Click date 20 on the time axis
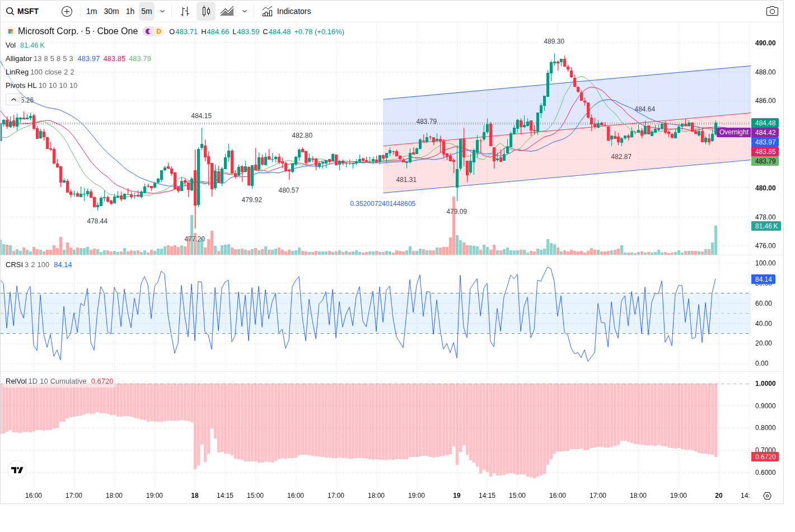Image resolution: width=795 pixels, height=532 pixels. [x=719, y=496]
